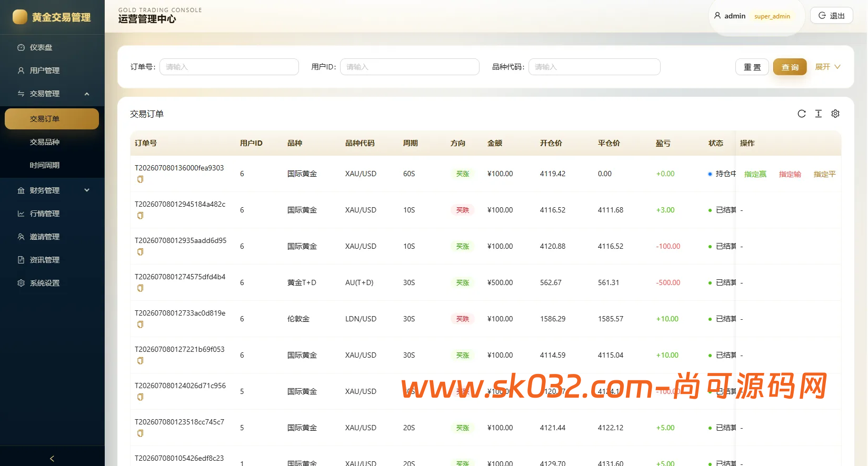This screenshot has width=868, height=466.
Task: Click 1586.29 open price cell
Action: point(553,319)
